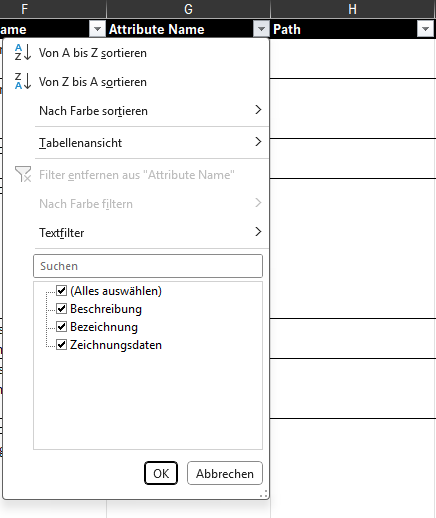
Task: Select column G header
Action: (x=188, y=9)
